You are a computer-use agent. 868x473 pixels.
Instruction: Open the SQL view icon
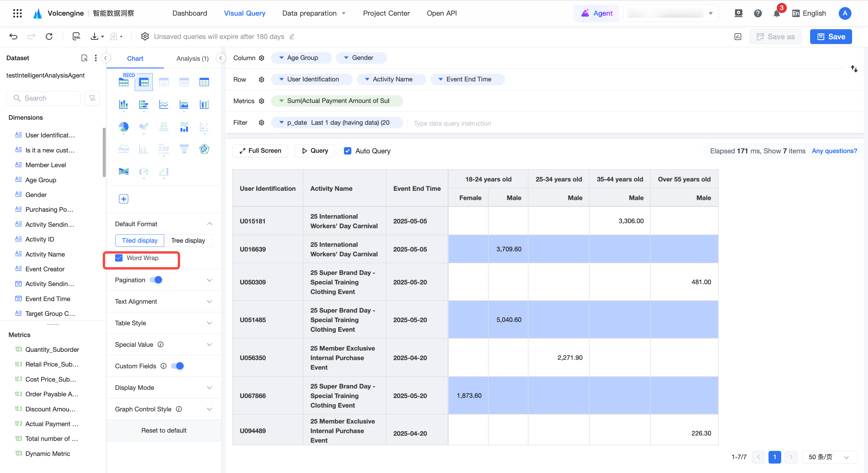tap(76, 36)
